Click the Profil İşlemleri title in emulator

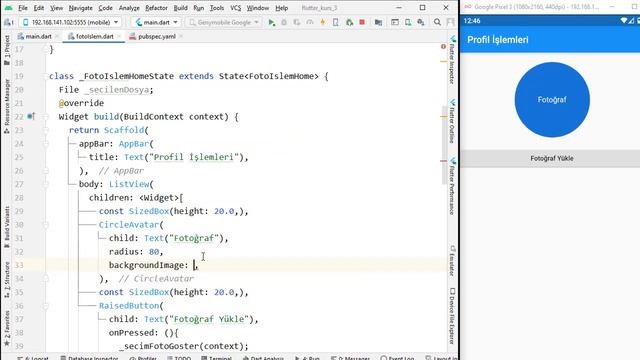pos(498,40)
